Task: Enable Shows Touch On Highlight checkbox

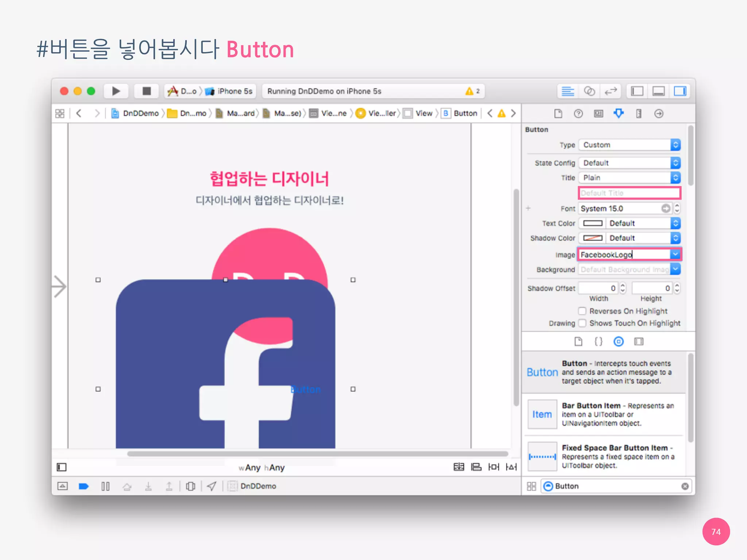Action: (582, 323)
